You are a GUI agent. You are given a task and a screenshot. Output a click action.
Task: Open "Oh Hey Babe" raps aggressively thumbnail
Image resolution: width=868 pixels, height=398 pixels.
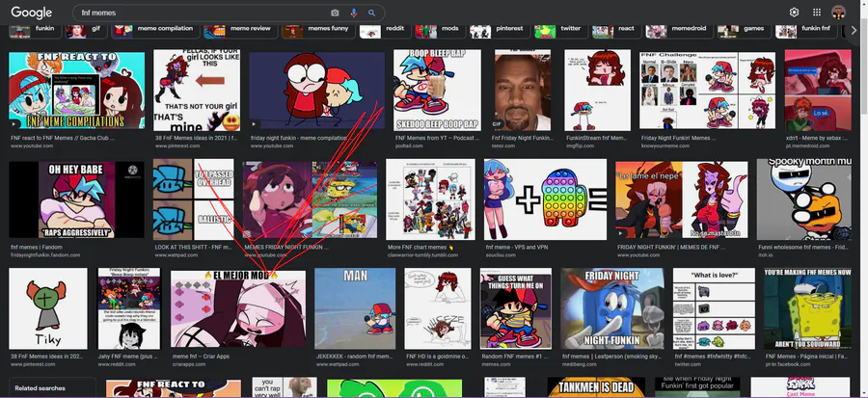[x=76, y=199]
